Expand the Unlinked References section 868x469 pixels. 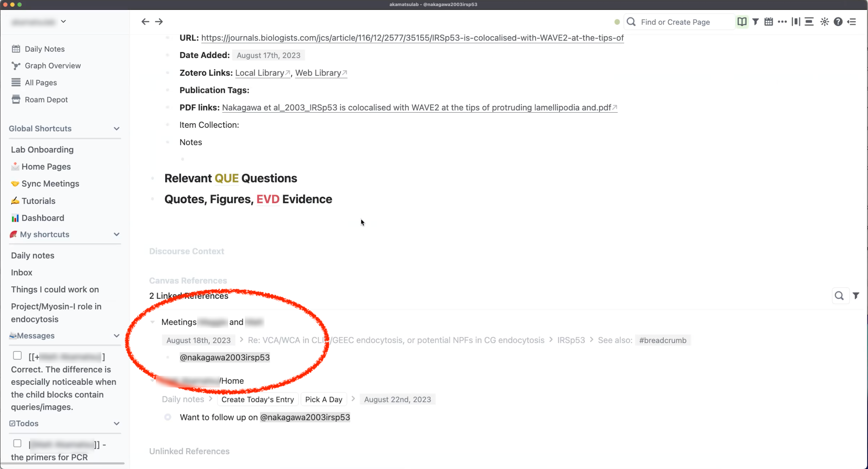[x=189, y=451]
